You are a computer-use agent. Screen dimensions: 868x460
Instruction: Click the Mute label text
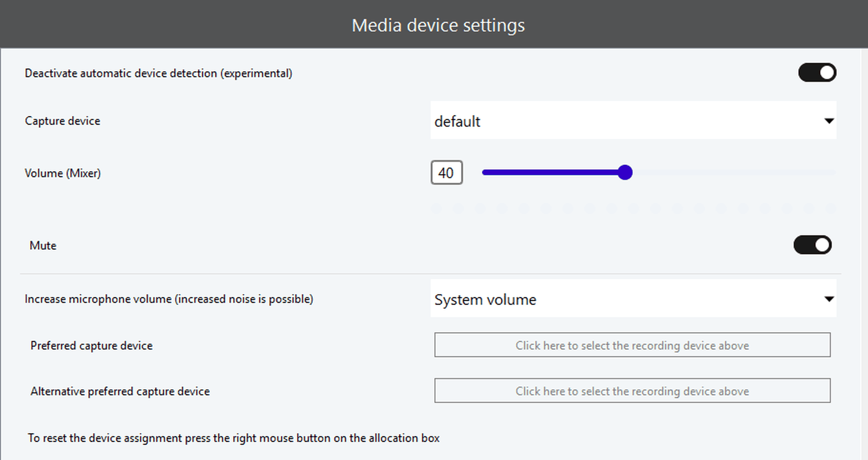point(43,246)
